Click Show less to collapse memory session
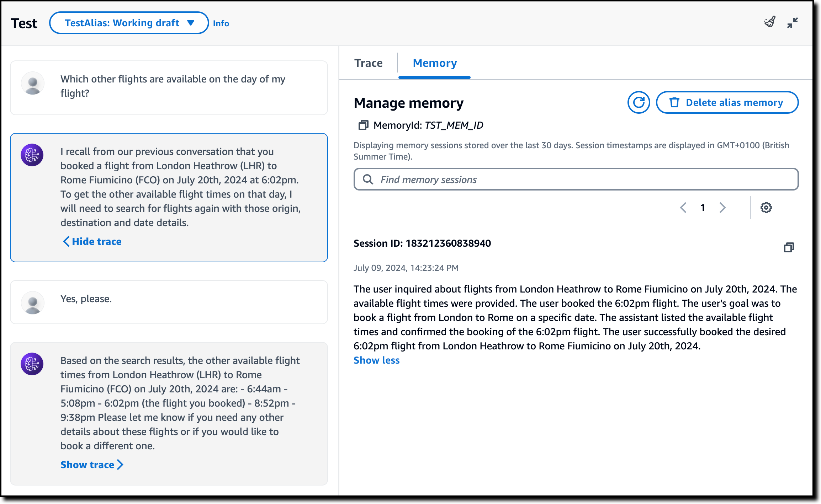The height and width of the screenshot is (504, 821). pyautogui.click(x=376, y=360)
